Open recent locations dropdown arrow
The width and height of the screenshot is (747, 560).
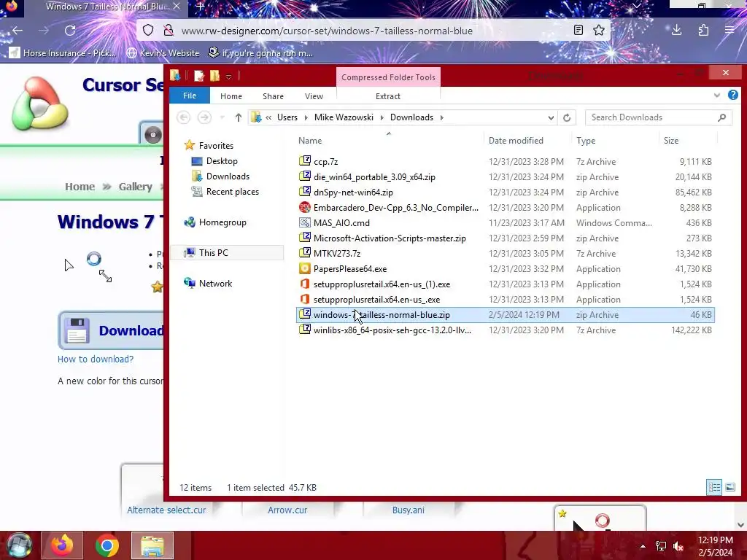click(x=222, y=117)
